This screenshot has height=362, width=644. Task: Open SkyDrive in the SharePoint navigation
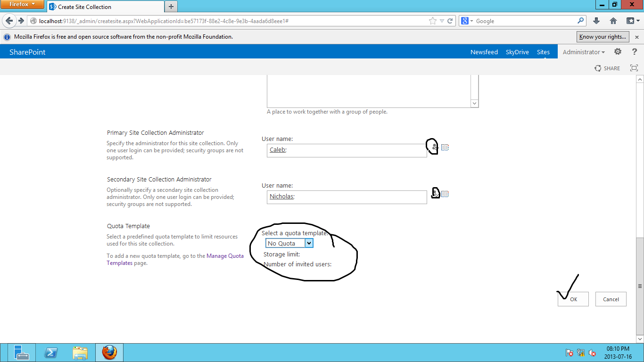click(517, 52)
